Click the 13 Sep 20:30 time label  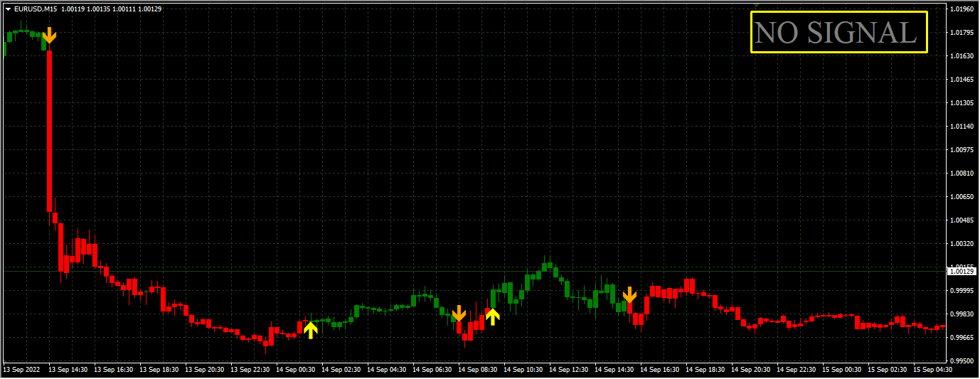206,370
